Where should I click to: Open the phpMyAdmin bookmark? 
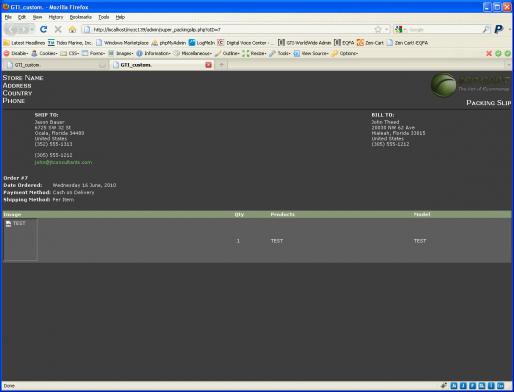pos(169,43)
